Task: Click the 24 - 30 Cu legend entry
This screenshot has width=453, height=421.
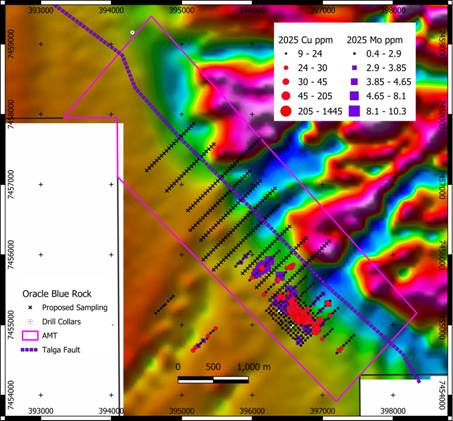Action: (306, 68)
